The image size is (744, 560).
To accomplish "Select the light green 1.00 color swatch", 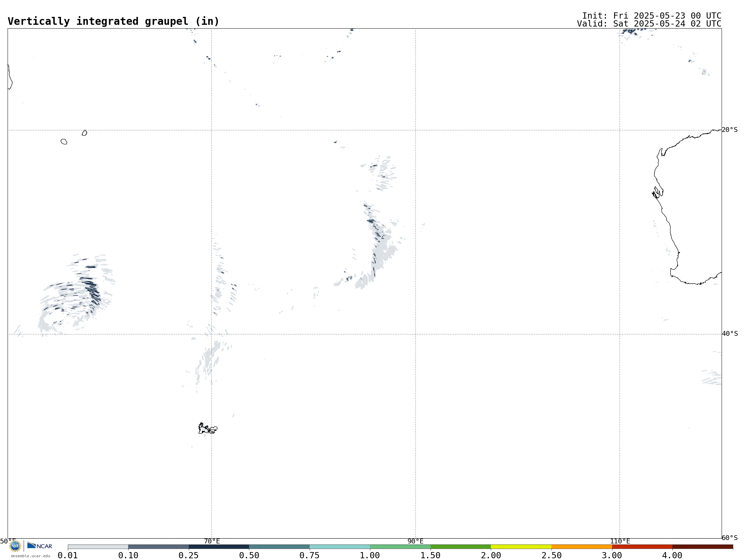I will coord(400,547).
